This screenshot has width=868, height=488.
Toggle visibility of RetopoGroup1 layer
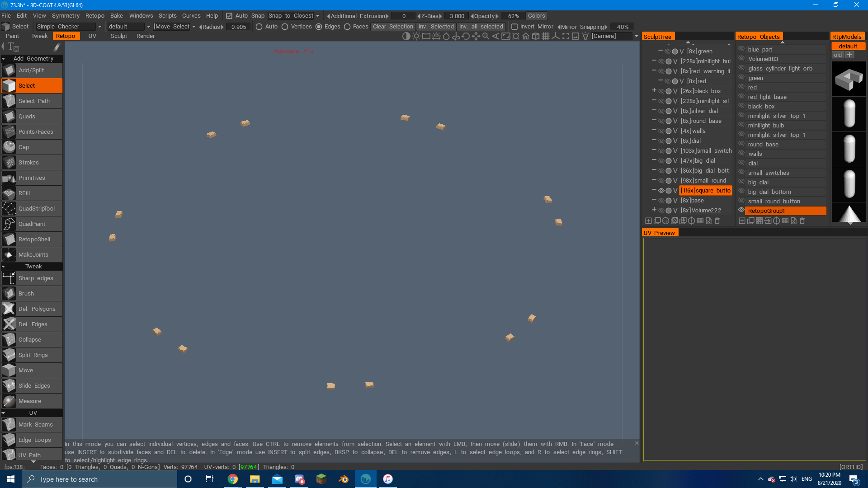(x=741, y=210)
